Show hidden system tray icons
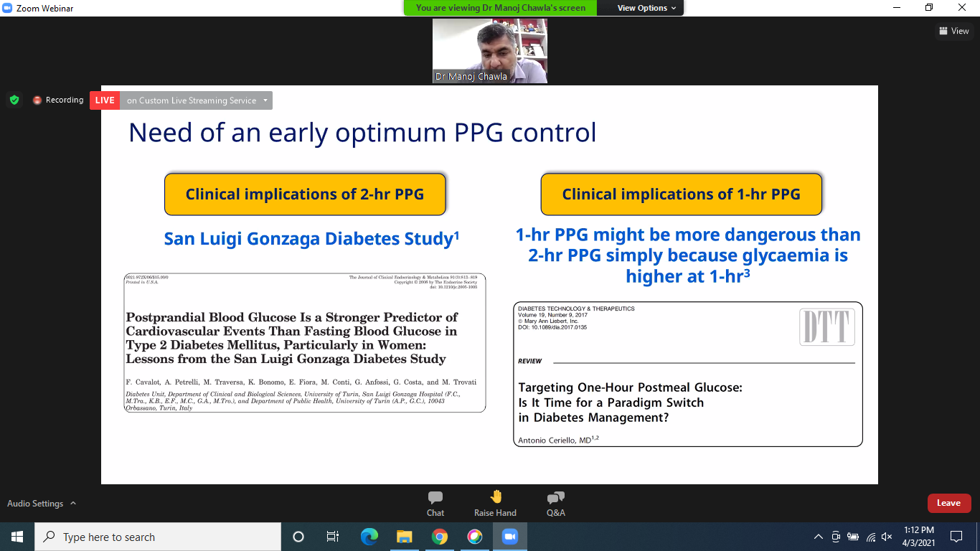The image size is (980, 551). pyautogui.click(x=818, y=537)
